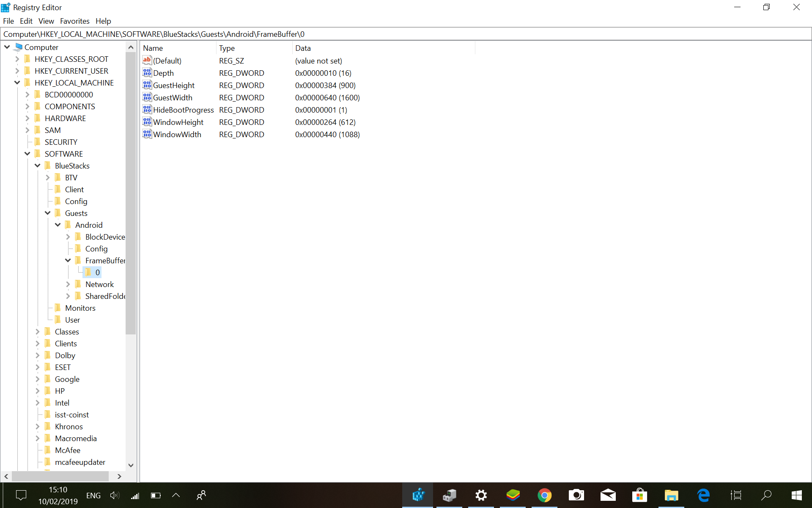Collapse the HKEY_LOCAL_MACHINE node

pos(17,83)
